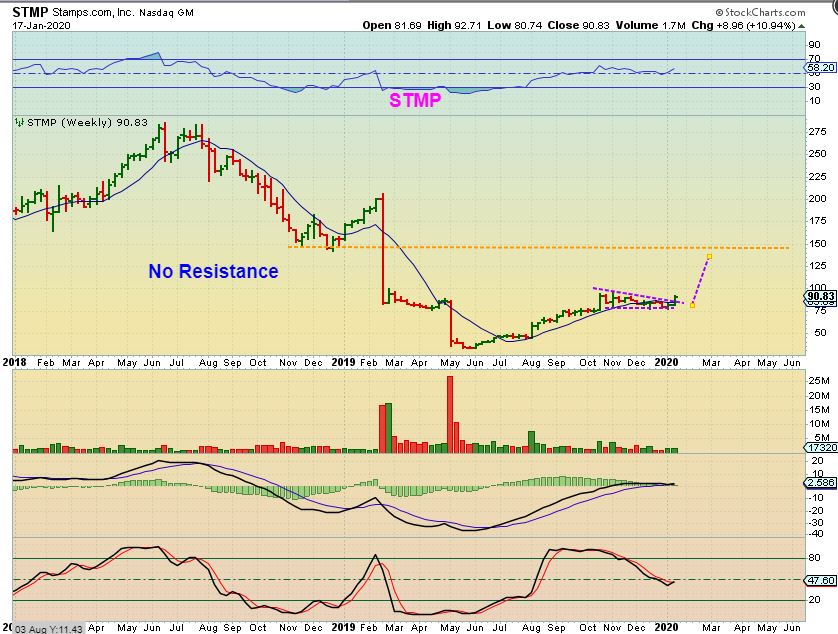Click the 150 price axis label

point(817,243)
